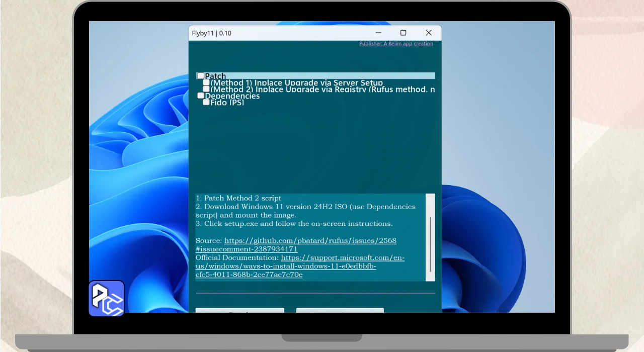Select the Method 2 Rufus method label text
The image size is (644, 352).
322,90
